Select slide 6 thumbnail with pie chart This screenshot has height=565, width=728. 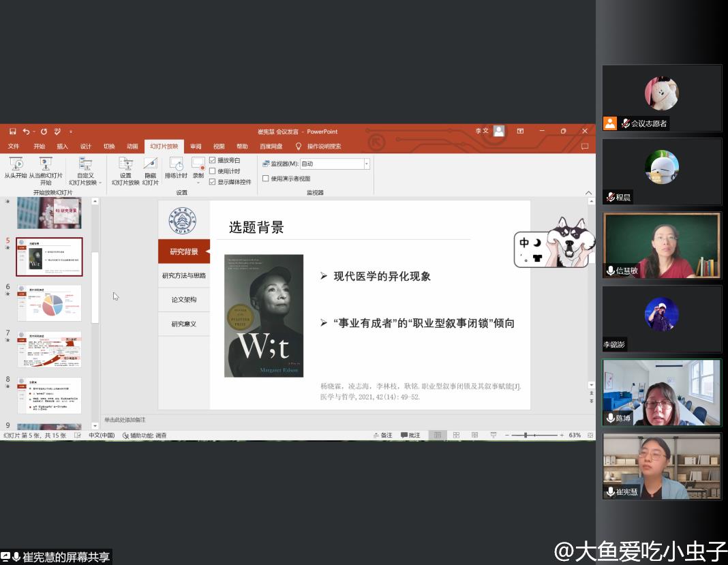pos(49,303)
